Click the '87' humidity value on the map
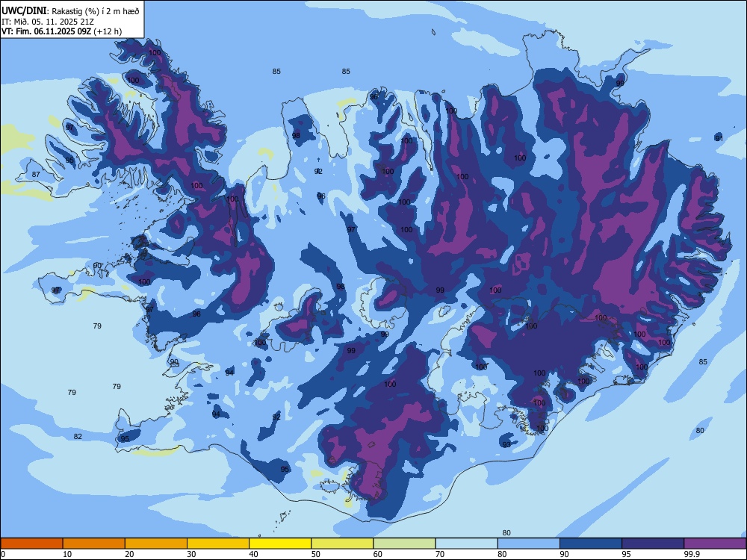 (x=36, y=174)
